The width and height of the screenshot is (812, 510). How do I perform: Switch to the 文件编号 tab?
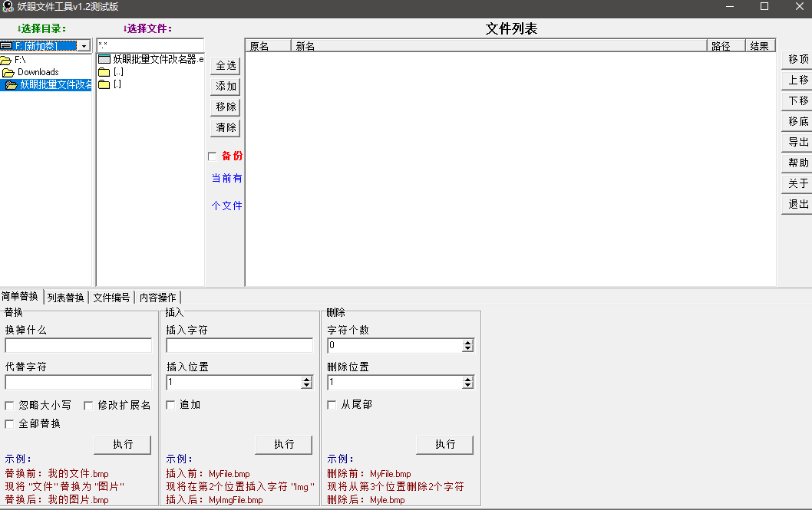pyautogui.click(x=112, y=298)
